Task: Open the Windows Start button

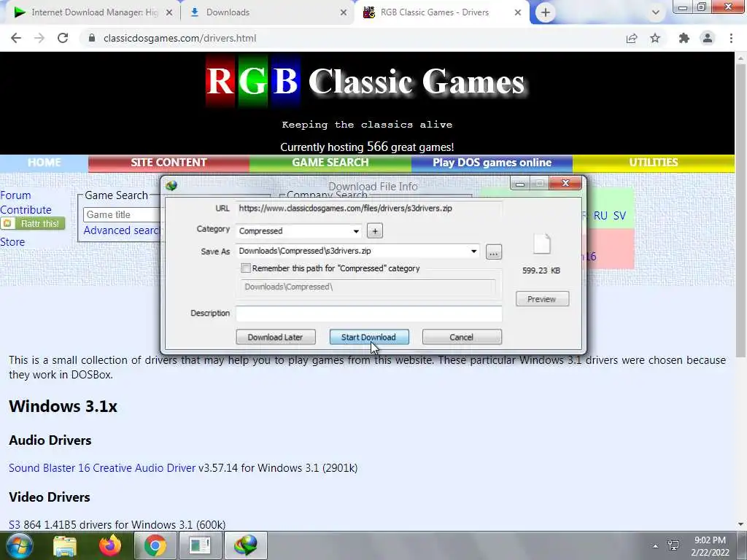Action: (19, 545)
